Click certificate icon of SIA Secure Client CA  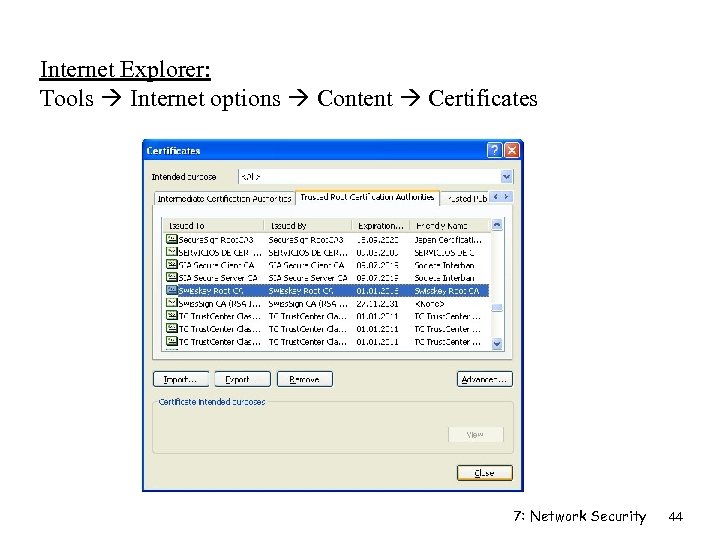pos(171,264)
